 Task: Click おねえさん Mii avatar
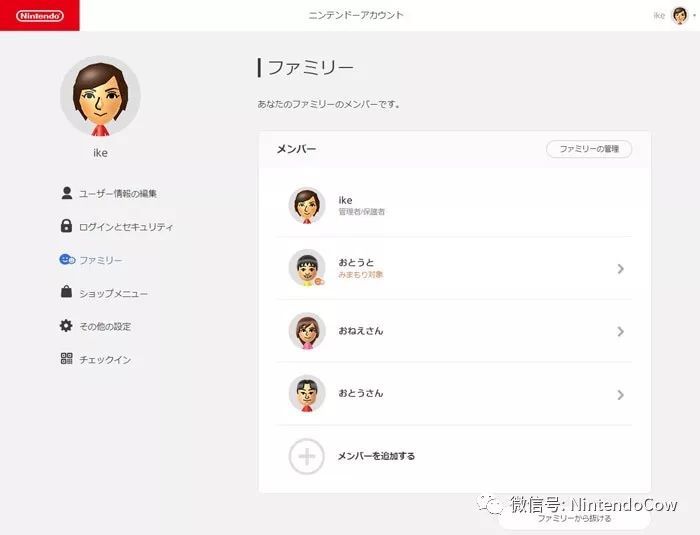coord(307,331)
